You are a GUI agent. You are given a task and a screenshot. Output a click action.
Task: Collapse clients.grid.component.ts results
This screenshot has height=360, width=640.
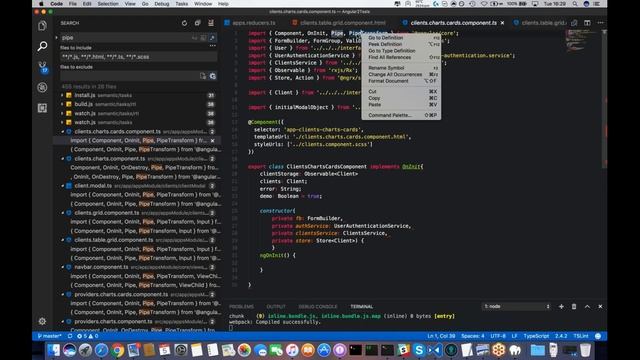coord(62,213)
